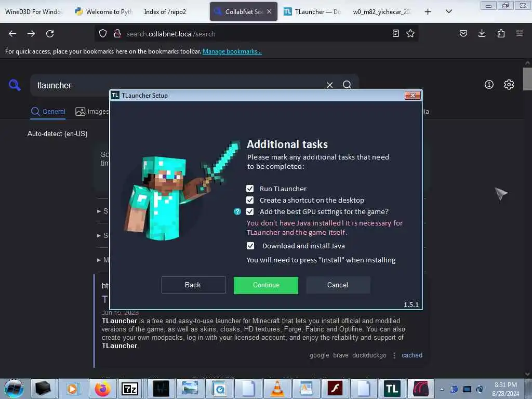The image size is (532, 399).
Task: Click the page vertical scrollbar thumb
Action: pos(527,79)
